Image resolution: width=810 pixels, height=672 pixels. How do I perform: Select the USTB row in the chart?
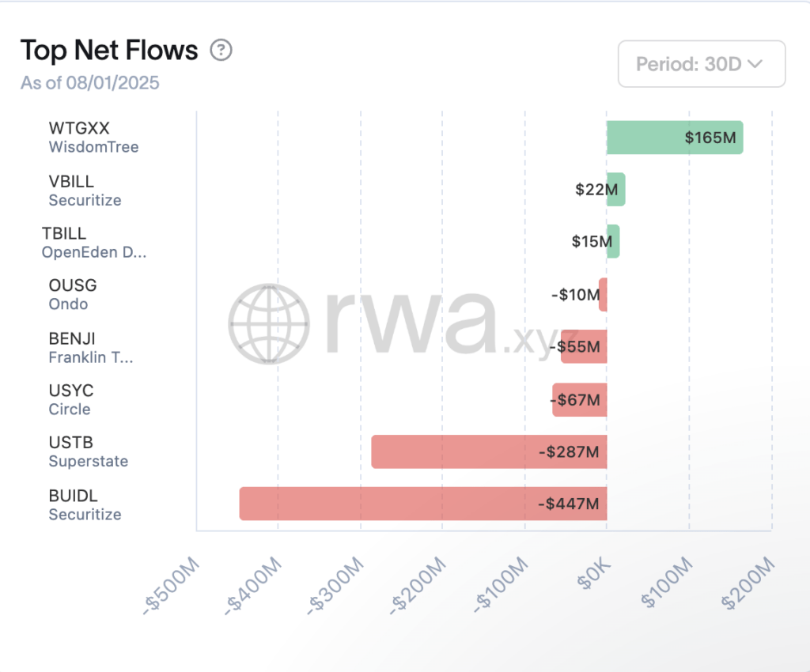click(488, 451)
